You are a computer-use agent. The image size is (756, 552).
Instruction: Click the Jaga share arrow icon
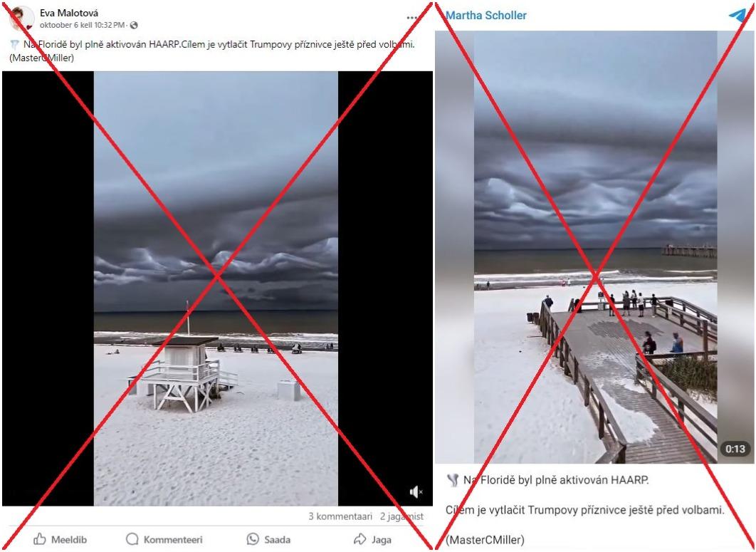coord(359,539)
